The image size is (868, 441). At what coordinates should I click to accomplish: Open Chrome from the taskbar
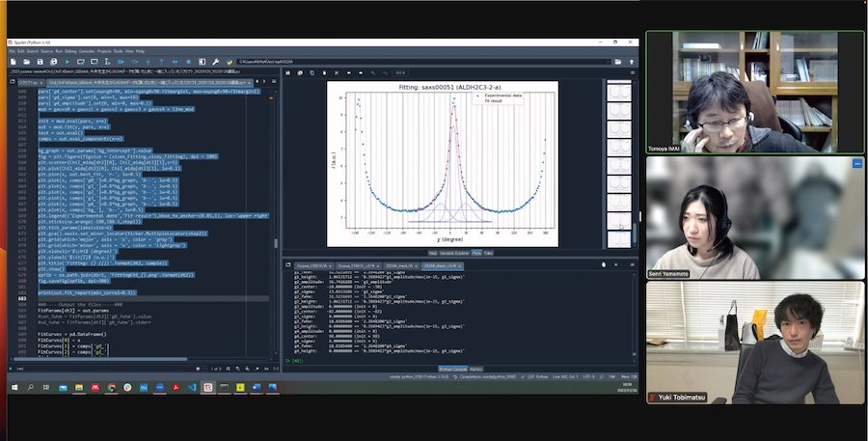tap(111, 388)
